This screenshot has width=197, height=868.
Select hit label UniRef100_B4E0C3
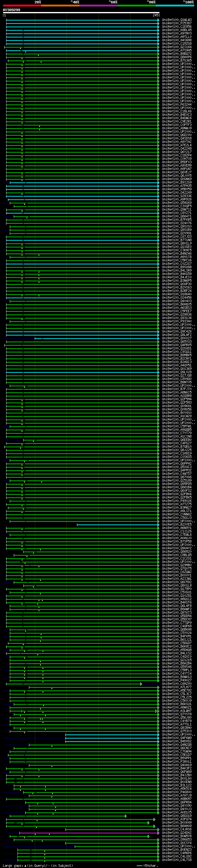[x=177, y=115]
